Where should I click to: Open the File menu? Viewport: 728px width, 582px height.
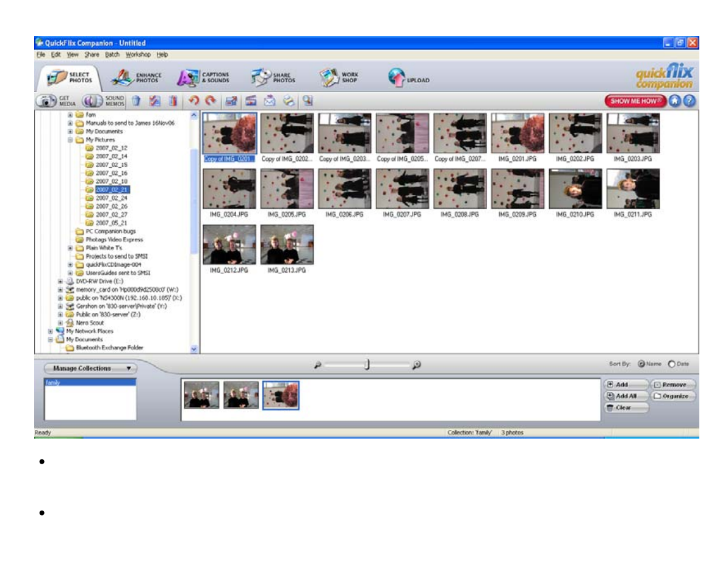[41, 55]
